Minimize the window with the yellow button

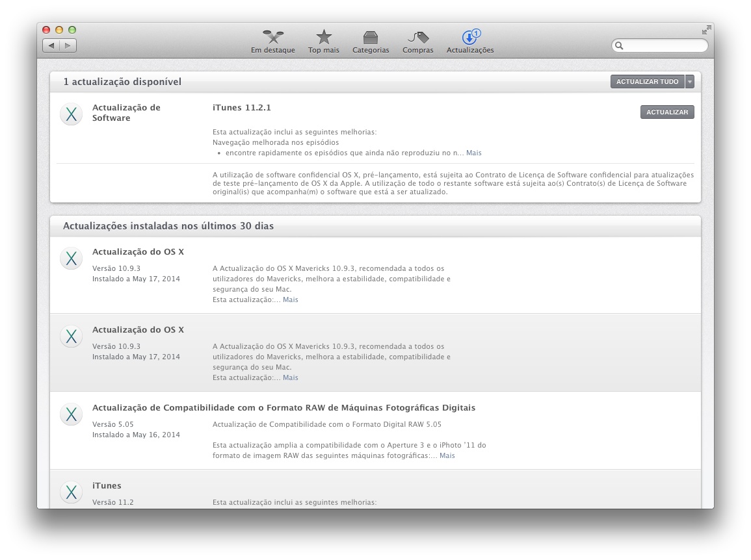tap(59, 30)
